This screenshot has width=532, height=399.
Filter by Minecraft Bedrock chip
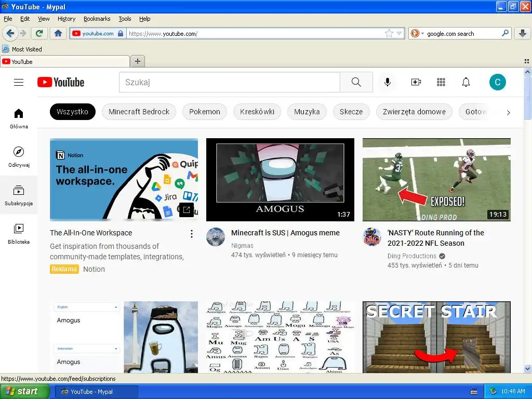click(139, 112)
